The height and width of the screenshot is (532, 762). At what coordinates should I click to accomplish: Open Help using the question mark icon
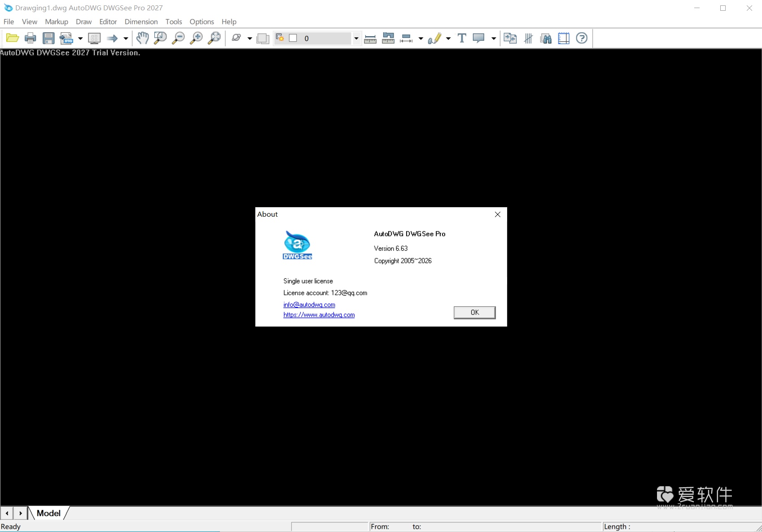pyautogui.click(x=582, y=38)
